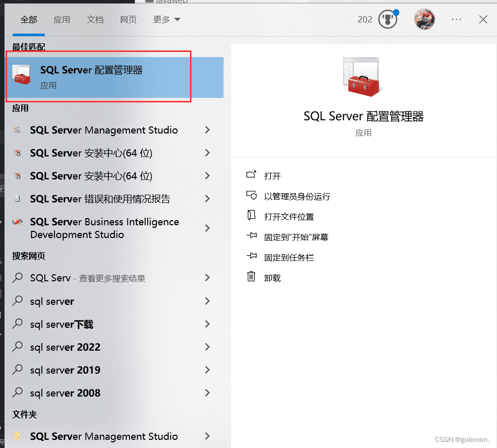Expand arrow for sql server 2022 suggestion
The image size is (497, 448).
207,347
